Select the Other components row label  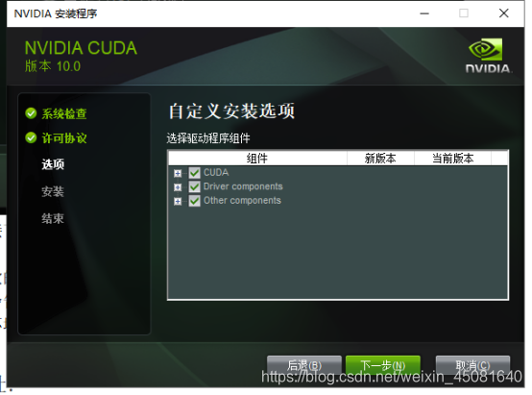click(x=242, y=201)
